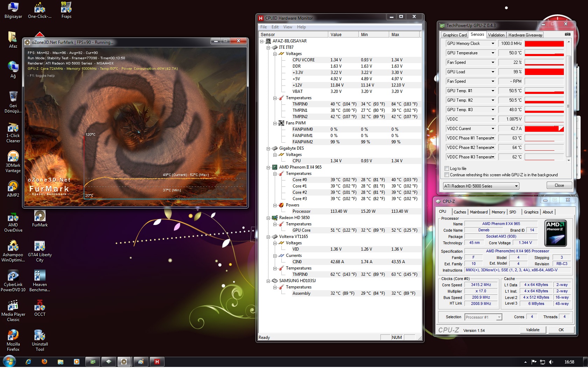Collapse the AMD Phenom II X4 965 node

pyautogui.click(x=268, y=167)
